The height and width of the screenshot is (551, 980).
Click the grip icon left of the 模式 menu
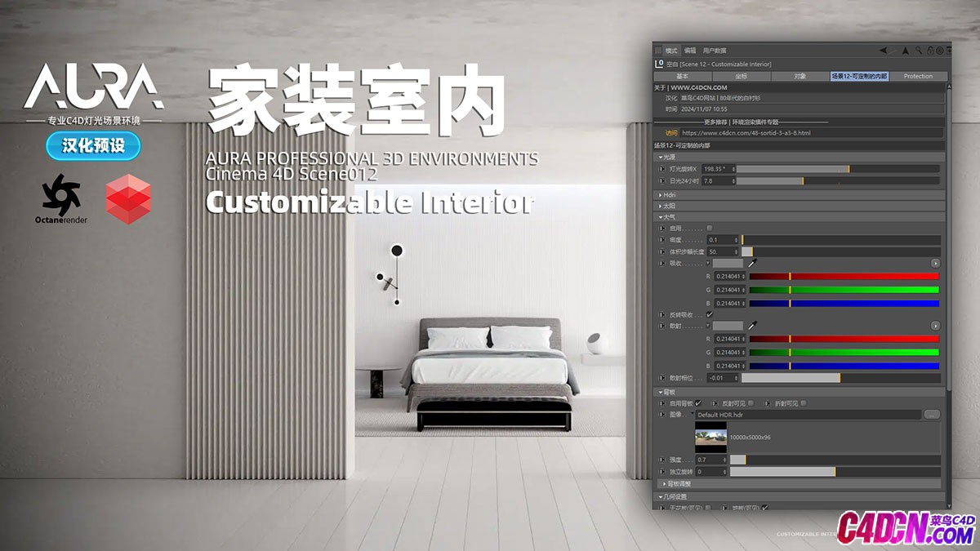659,51
